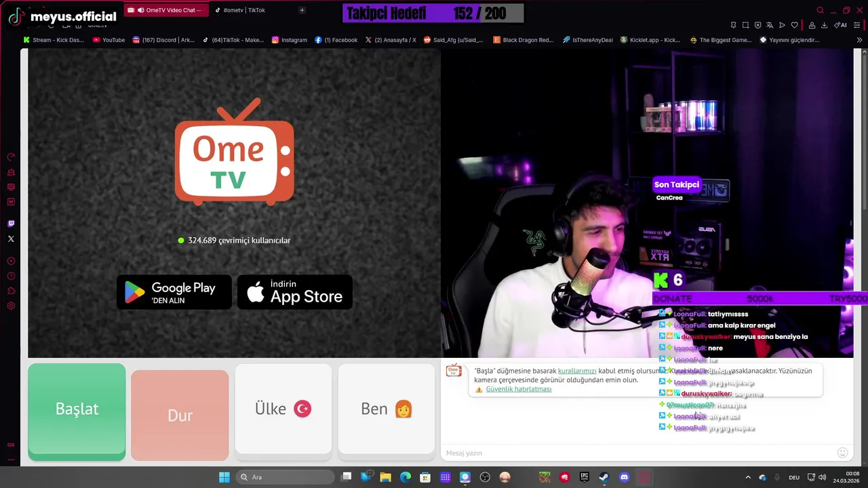Open the Discord bookmark

coord(164,40)
